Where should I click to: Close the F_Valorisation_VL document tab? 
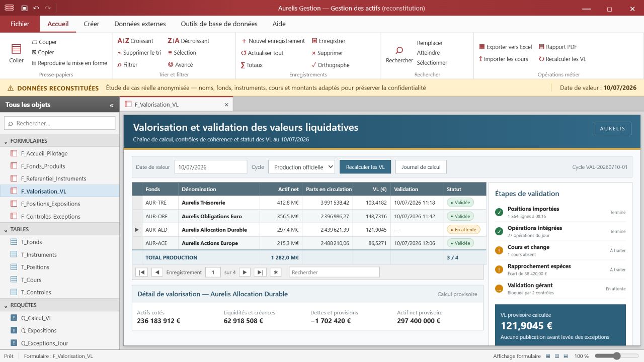(226, 105)
